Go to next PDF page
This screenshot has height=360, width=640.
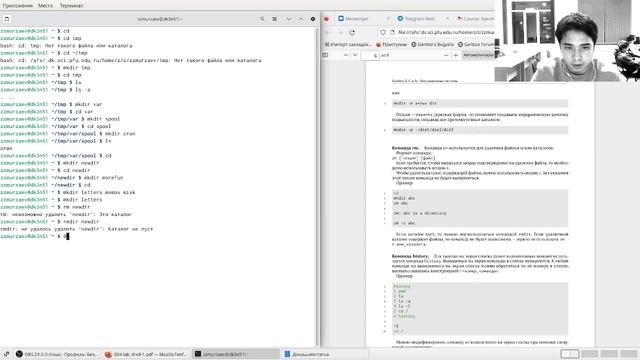355,55
